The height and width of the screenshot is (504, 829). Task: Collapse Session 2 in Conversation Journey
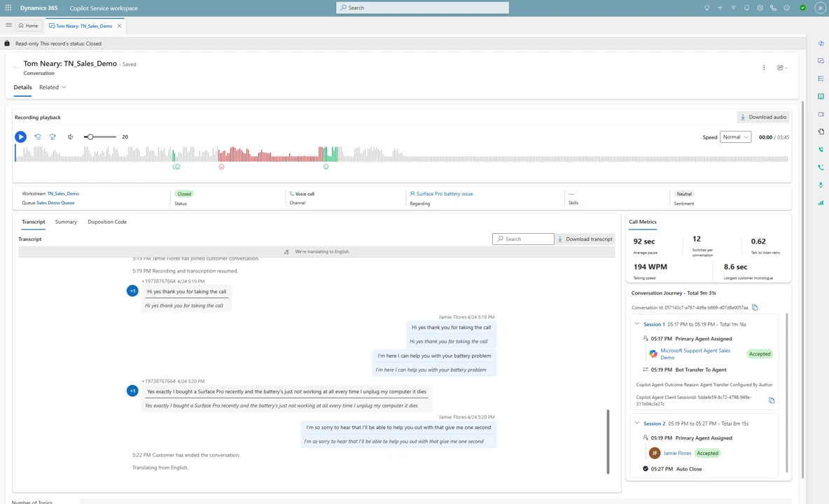636,423
